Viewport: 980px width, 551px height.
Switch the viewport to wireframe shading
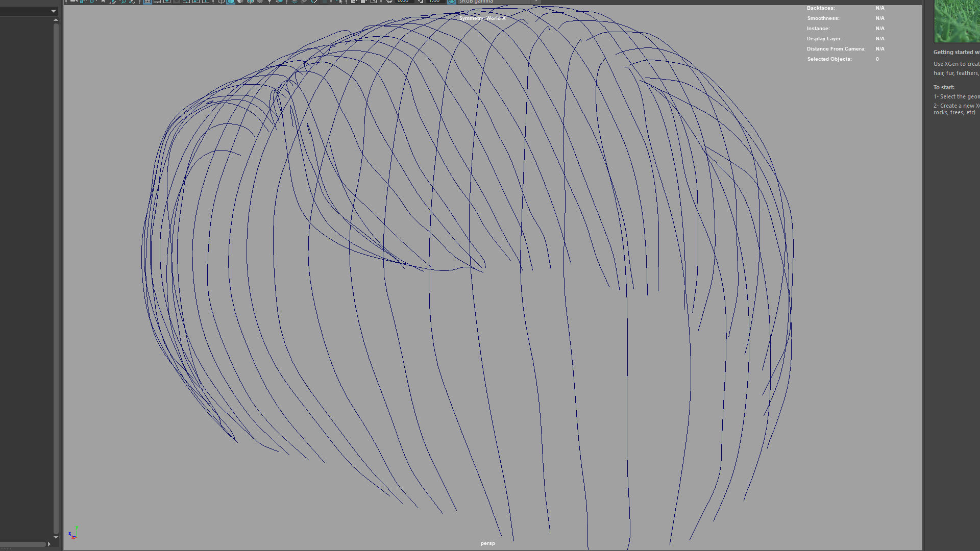(x=221, y=2)
